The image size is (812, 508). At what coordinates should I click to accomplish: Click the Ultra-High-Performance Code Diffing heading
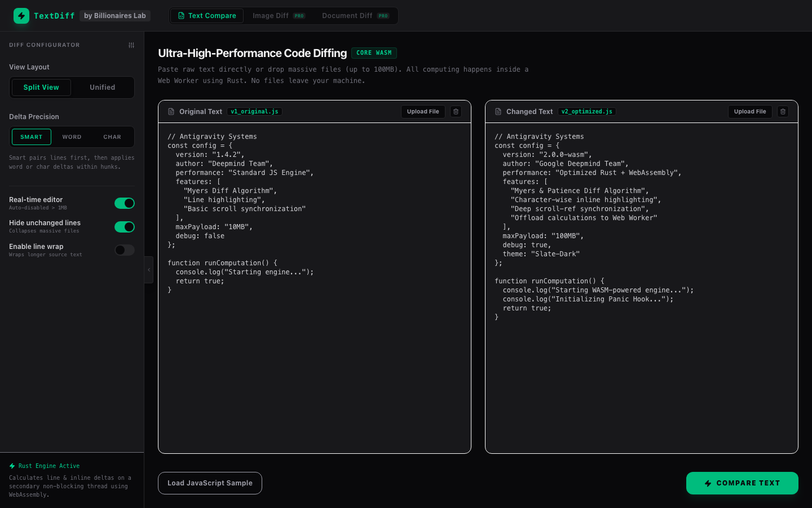[x=252, y=53]
